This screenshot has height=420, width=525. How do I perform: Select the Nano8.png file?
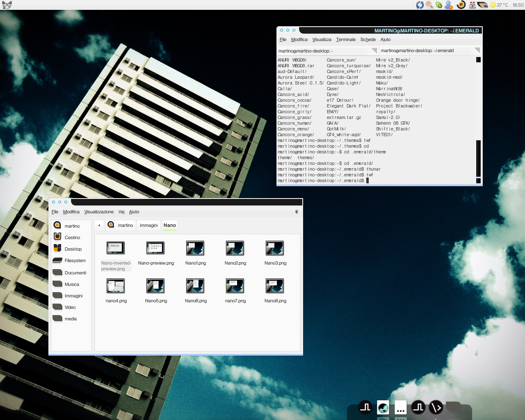[x=275, y=291]
